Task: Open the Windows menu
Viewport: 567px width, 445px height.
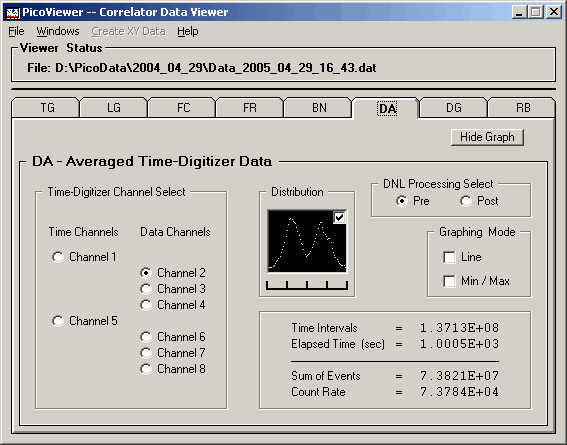Action: click(x=58, y=31)
